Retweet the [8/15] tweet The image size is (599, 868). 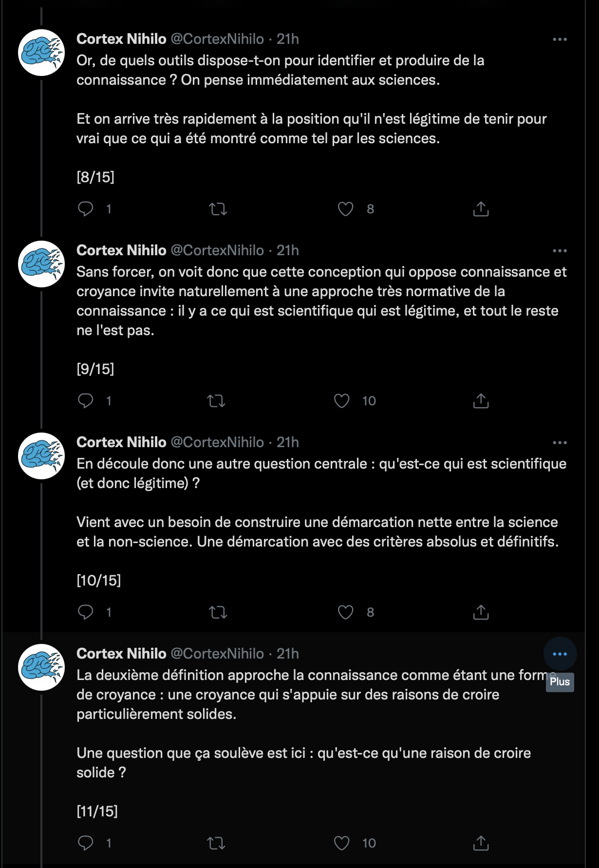(218, 209)
